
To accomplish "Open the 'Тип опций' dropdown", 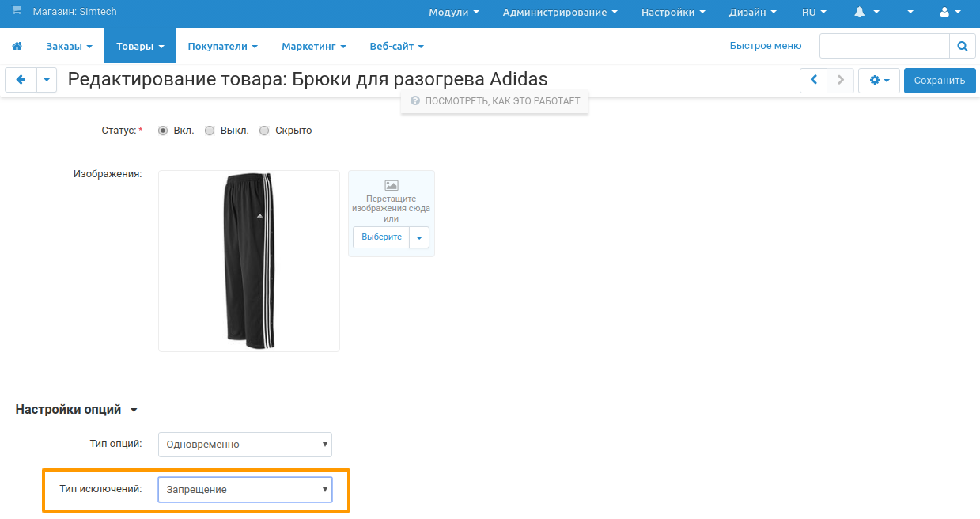I will 245,445.
